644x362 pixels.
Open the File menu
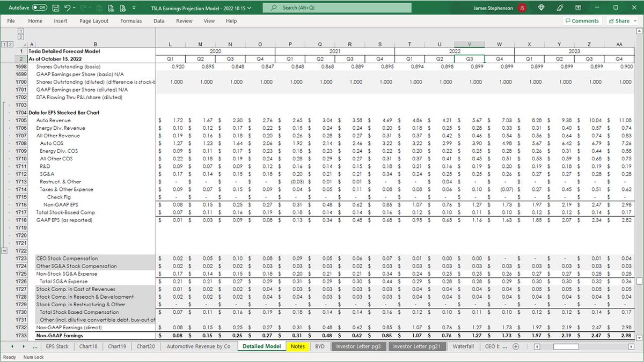point(11,21)
